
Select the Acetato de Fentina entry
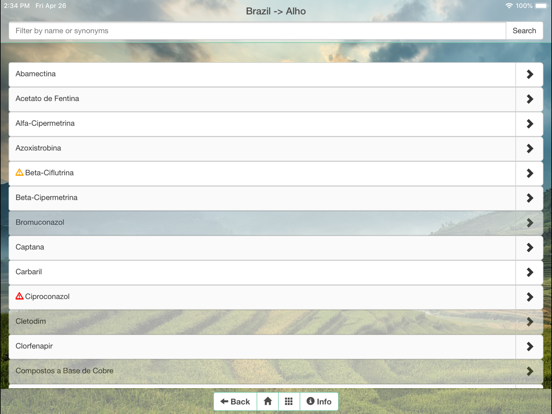tap(47, 98)
